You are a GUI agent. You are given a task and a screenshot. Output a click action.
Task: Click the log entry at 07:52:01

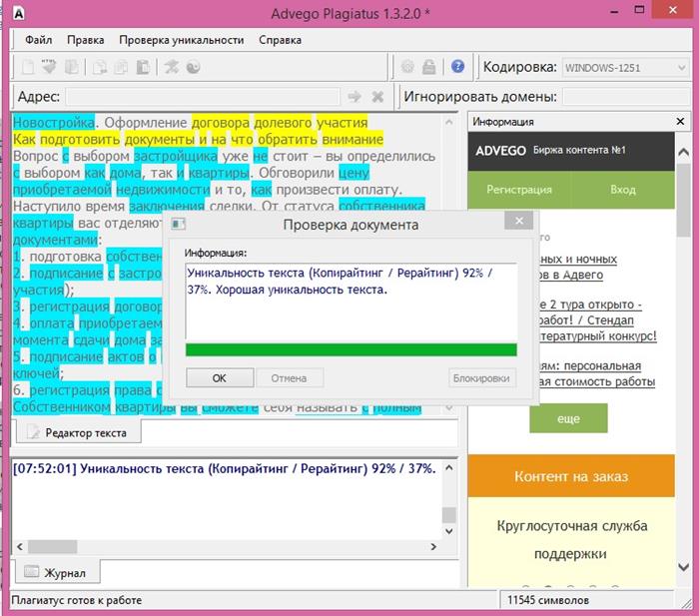tap(225, 468)
